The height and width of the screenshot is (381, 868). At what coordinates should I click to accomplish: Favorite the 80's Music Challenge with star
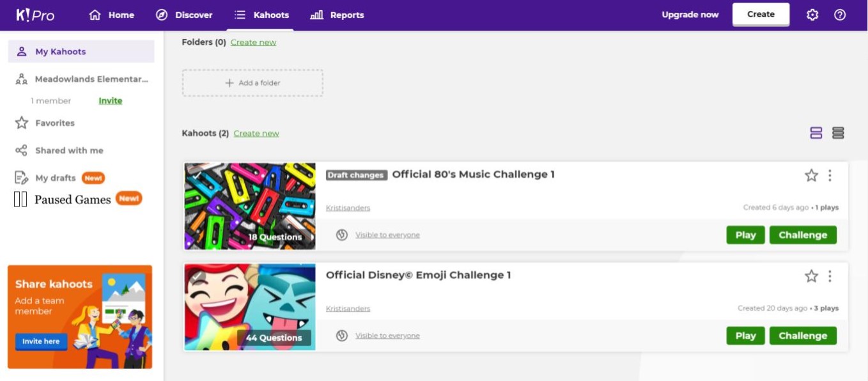811,175
